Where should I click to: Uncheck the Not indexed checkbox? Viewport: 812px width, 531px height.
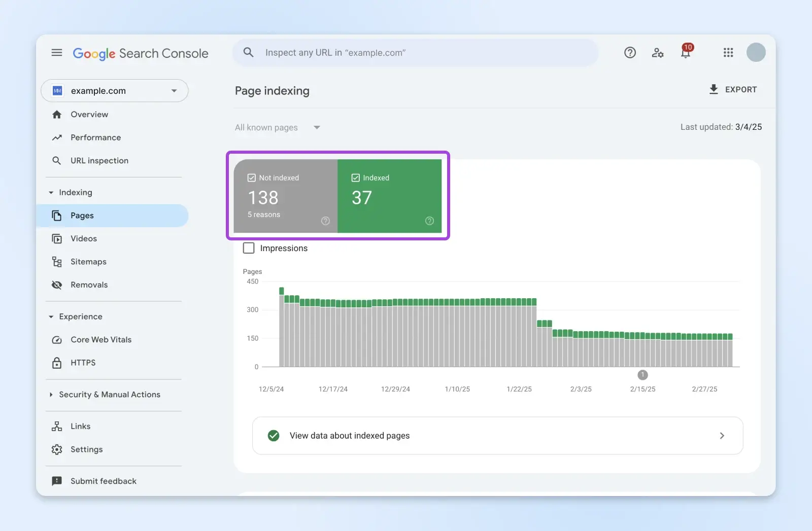coord(252,178)
